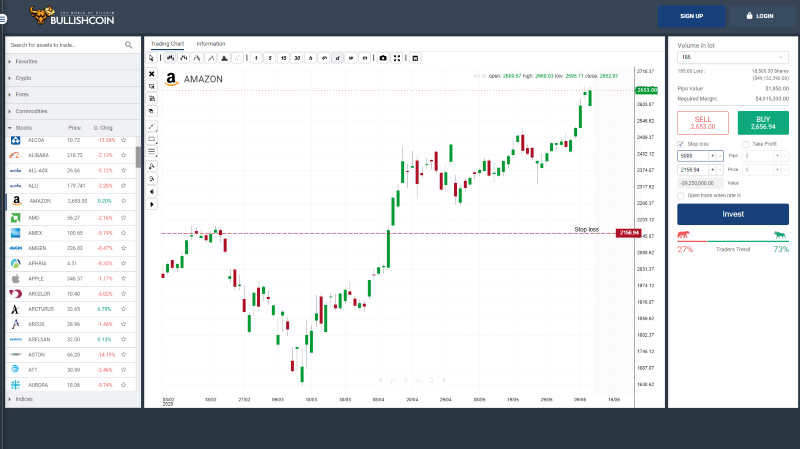Click the asset list vertical scrollbar

coord(138,157)
